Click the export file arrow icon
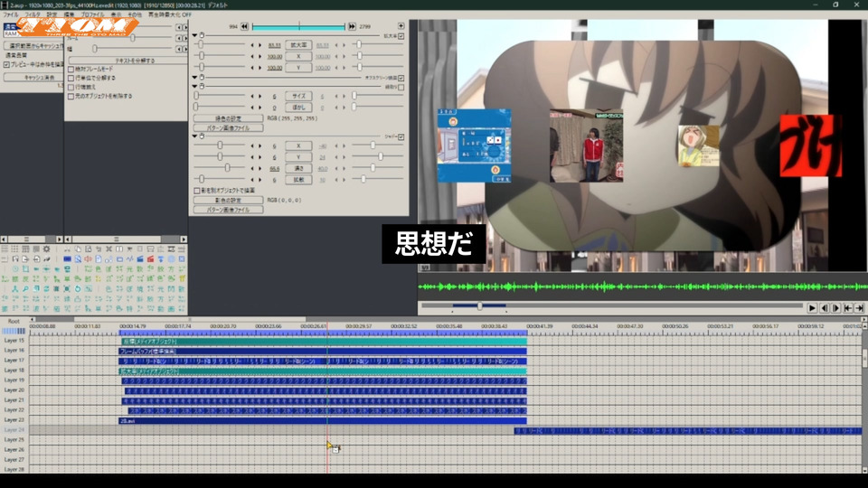 (25, 259)
